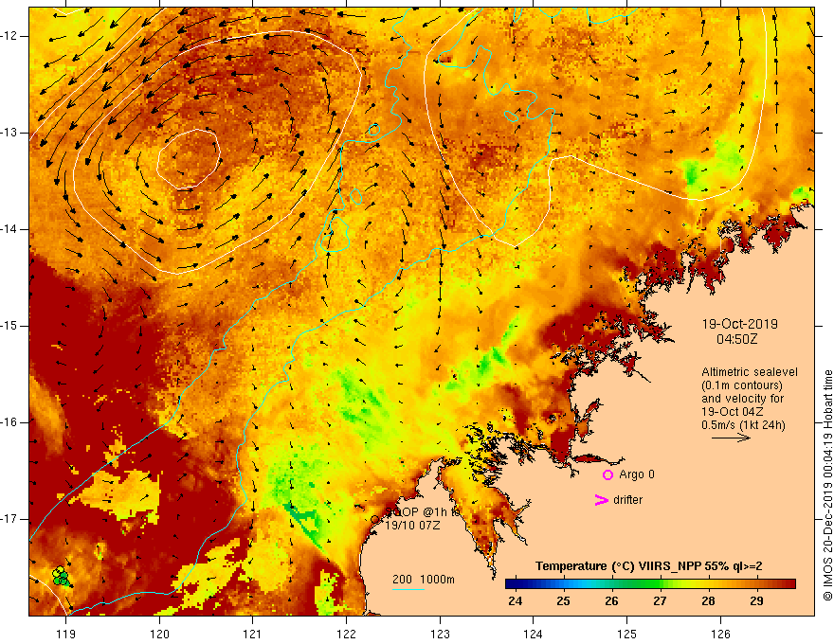Click the 'Argo 0' legend label
Viewport: 834px width, 644px height.
coord(637,474)
